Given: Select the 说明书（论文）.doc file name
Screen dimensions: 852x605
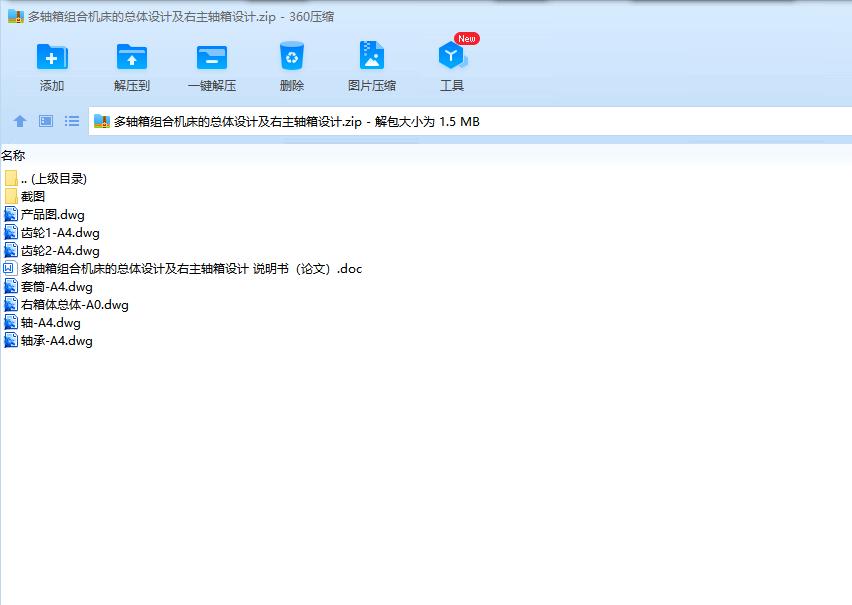Looking at the screenshot, I should tap(191, 269).
